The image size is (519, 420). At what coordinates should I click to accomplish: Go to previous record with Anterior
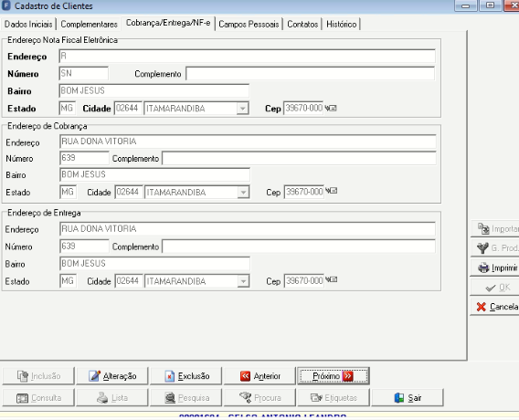(259, 376)
